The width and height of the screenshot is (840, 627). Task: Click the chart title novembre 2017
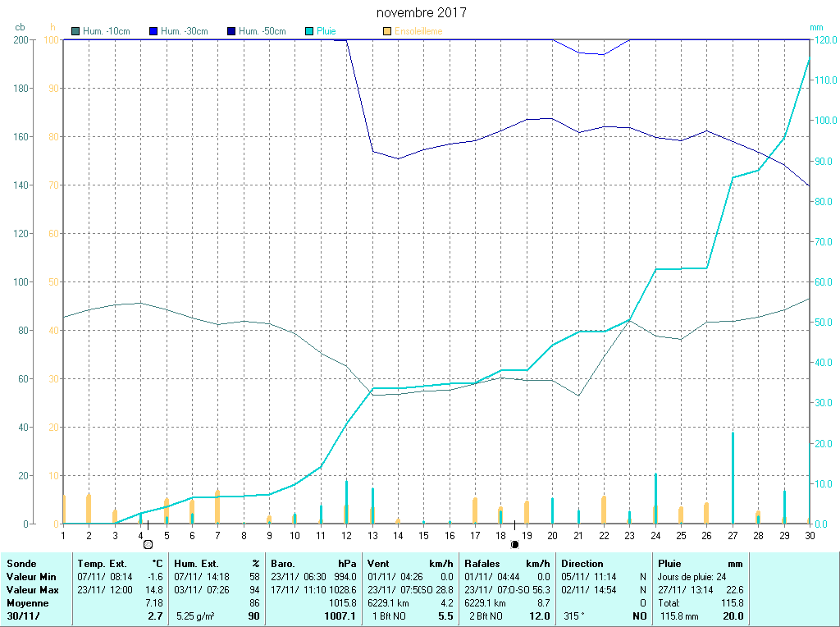(421, 13)
